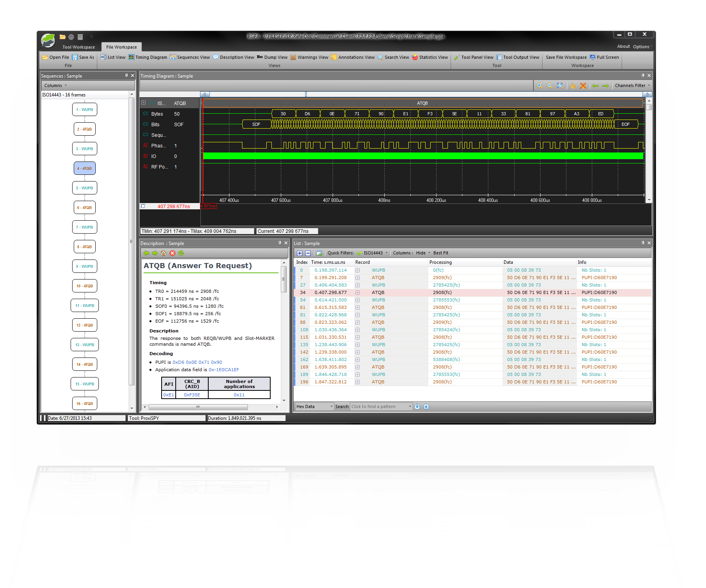
Task: Find previous match in search bar
Action: [x=426, y=407]
